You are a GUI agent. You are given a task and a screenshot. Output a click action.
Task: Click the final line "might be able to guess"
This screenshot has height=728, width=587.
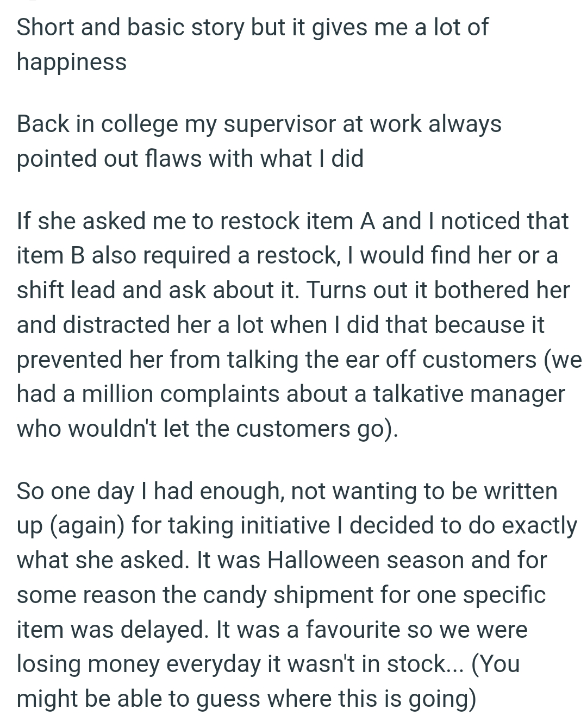(x=246, y=699)
